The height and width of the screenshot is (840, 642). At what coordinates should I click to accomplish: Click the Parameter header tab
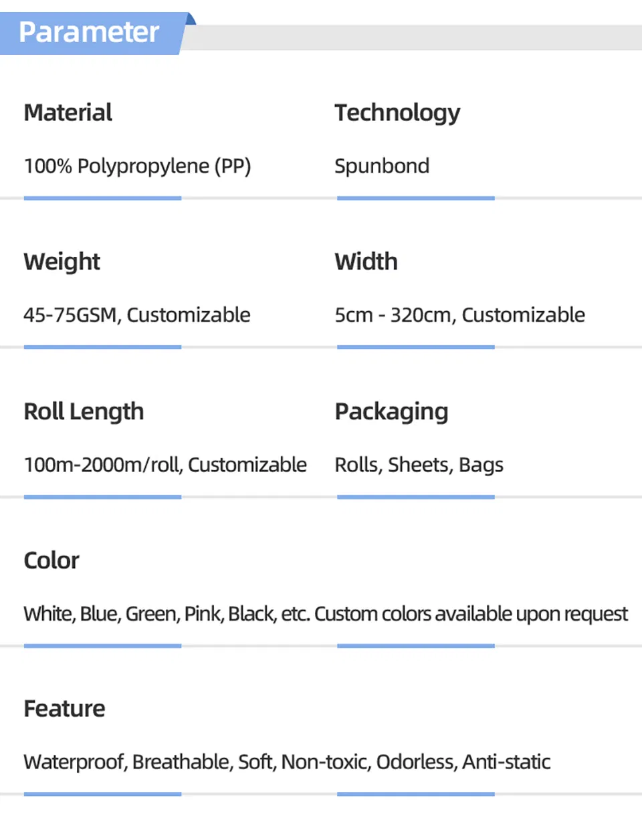coord(89,33)
